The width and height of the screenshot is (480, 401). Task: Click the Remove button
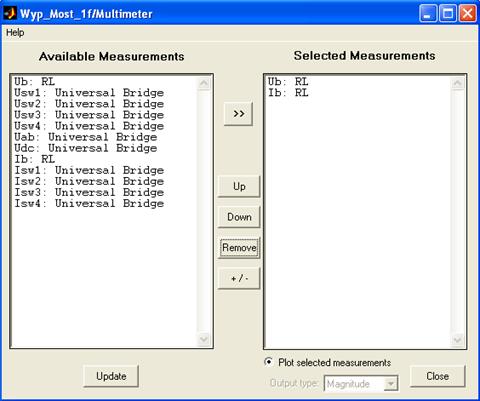coord(239,248)
